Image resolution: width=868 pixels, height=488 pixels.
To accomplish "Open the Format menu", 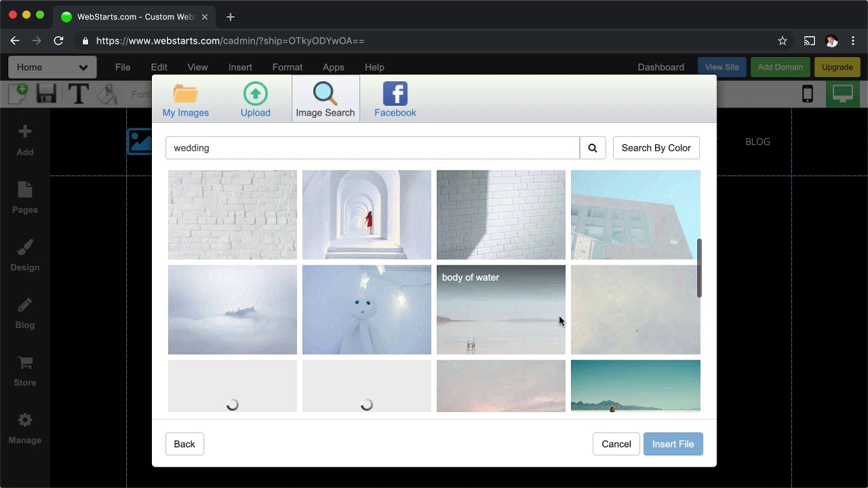I will (288, 67).
